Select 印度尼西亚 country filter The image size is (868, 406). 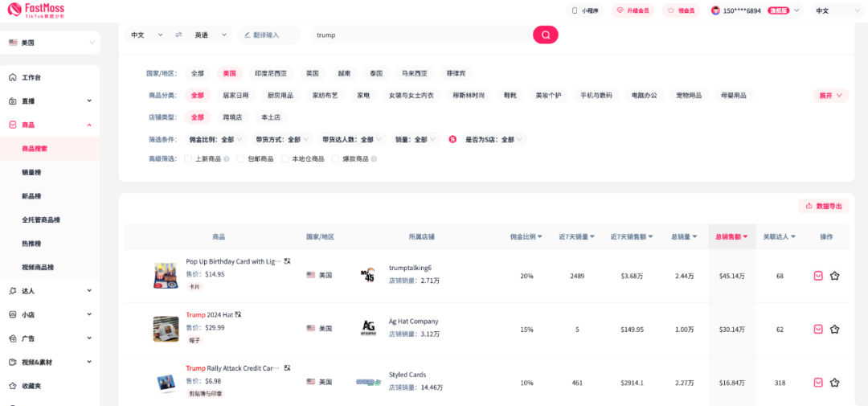pyautogui.click(x=272, y=73)
